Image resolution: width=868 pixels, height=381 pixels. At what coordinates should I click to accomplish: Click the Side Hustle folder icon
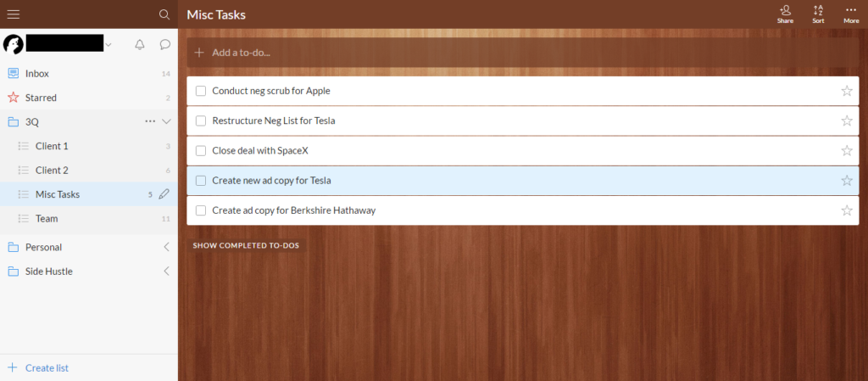pyautogui.click(x=14, y=272)
